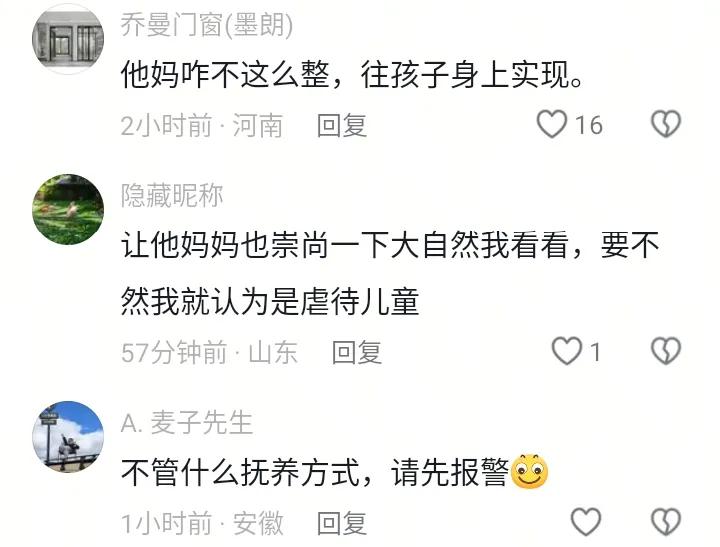Dislike the comment posted from 山东
The width and height of the screenshot is (720, 547).
coord(666,351)
